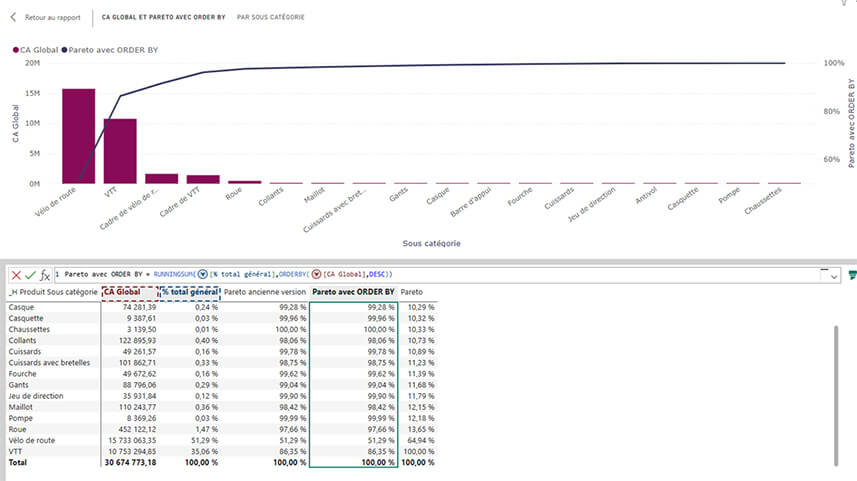Click the field icon before % total général

click(x=201, y=274)
